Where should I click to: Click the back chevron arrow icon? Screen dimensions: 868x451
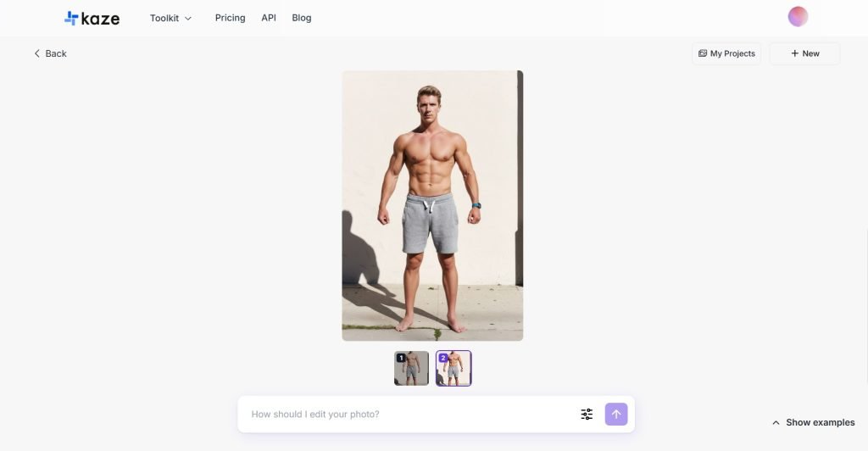pyautogui.click(x=37, y=53)
